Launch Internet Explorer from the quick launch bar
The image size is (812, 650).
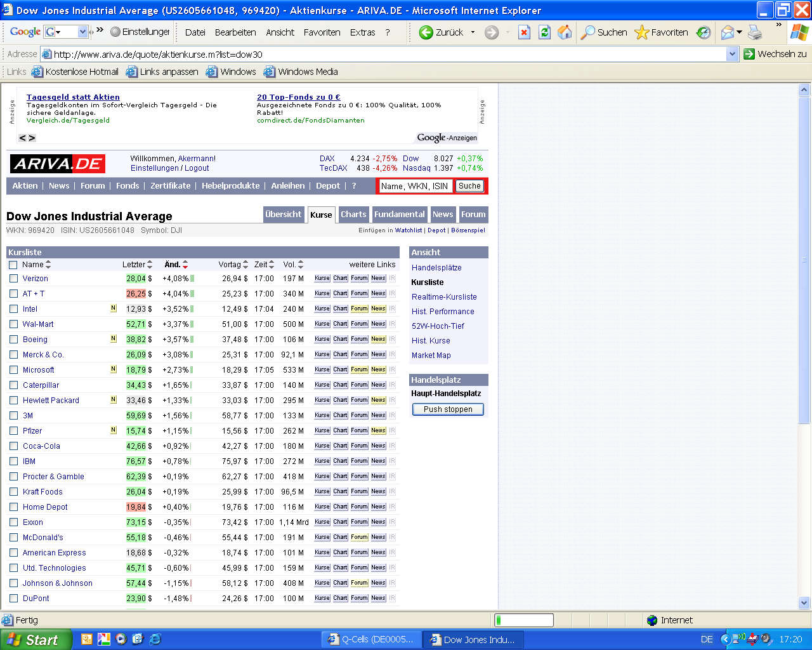[155, 639]
